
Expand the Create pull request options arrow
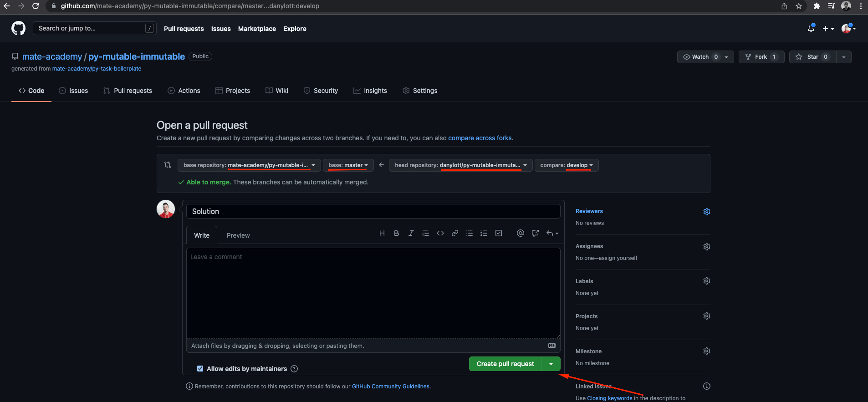pos(551,364)
